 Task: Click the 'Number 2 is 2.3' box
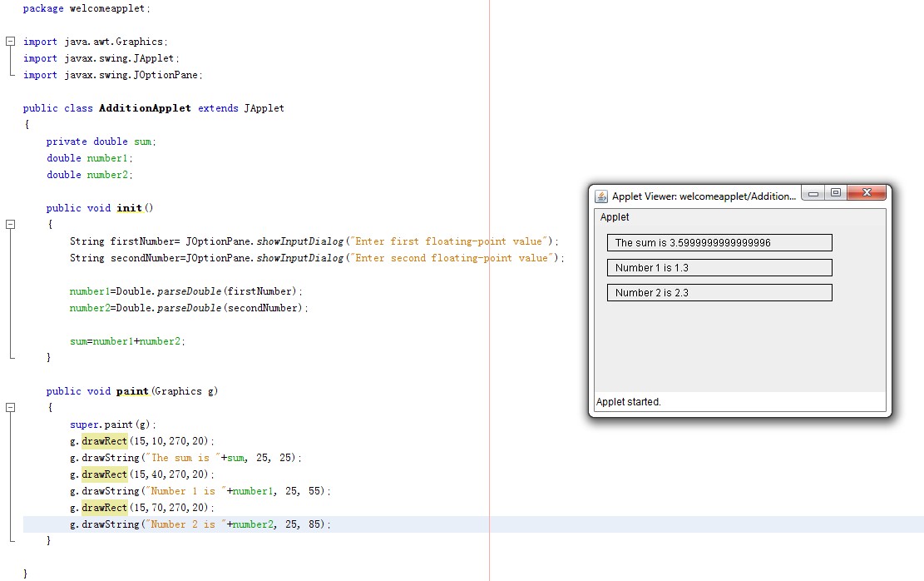point(719,292)
